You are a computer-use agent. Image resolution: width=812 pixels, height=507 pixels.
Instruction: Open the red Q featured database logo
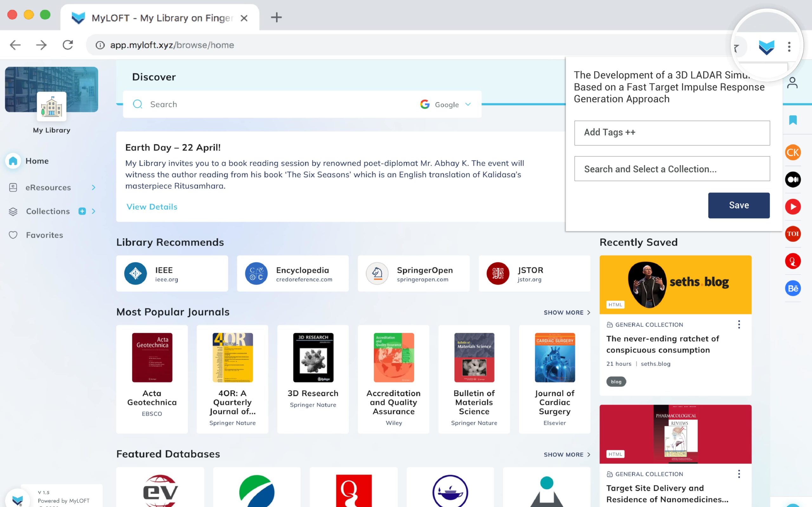[354, 491]
